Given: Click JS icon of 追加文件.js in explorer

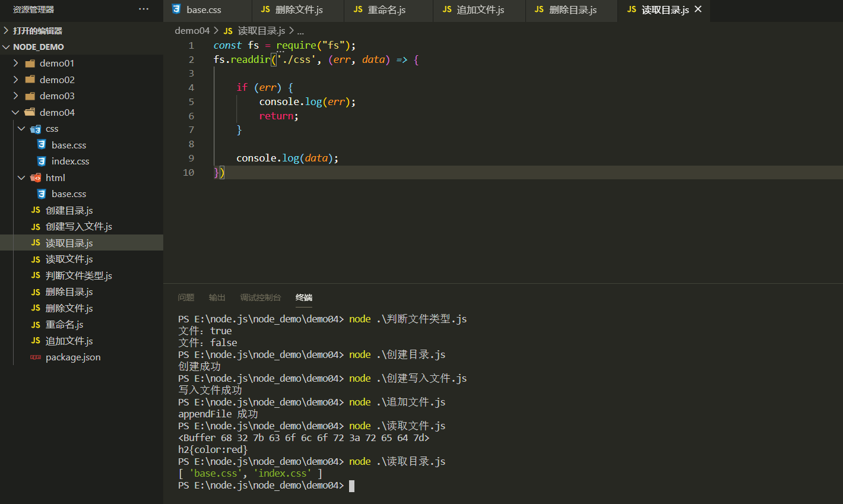Looking at the screenshot, I should 36,341.
